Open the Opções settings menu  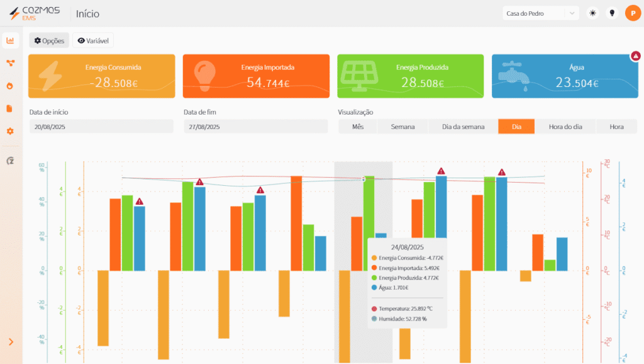click(49, 40)
